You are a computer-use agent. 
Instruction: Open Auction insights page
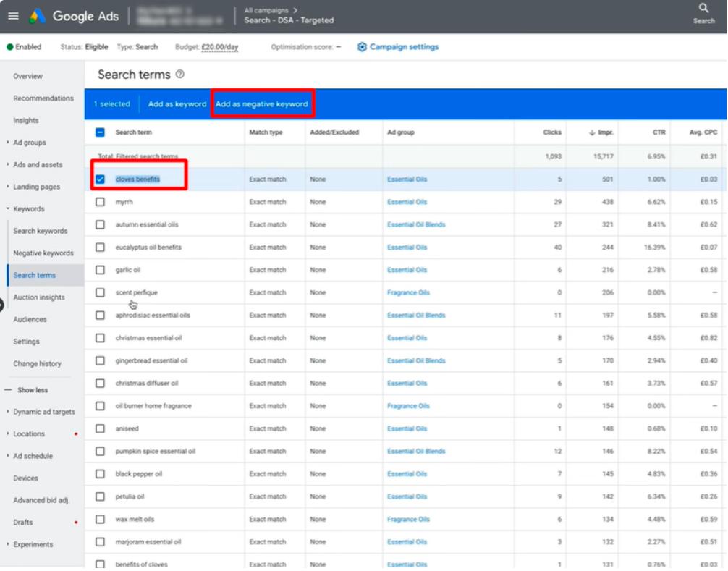click(39, 297)
